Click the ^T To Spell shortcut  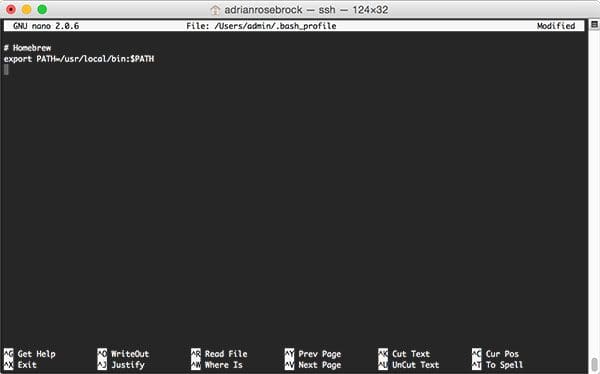click(498, 365)
